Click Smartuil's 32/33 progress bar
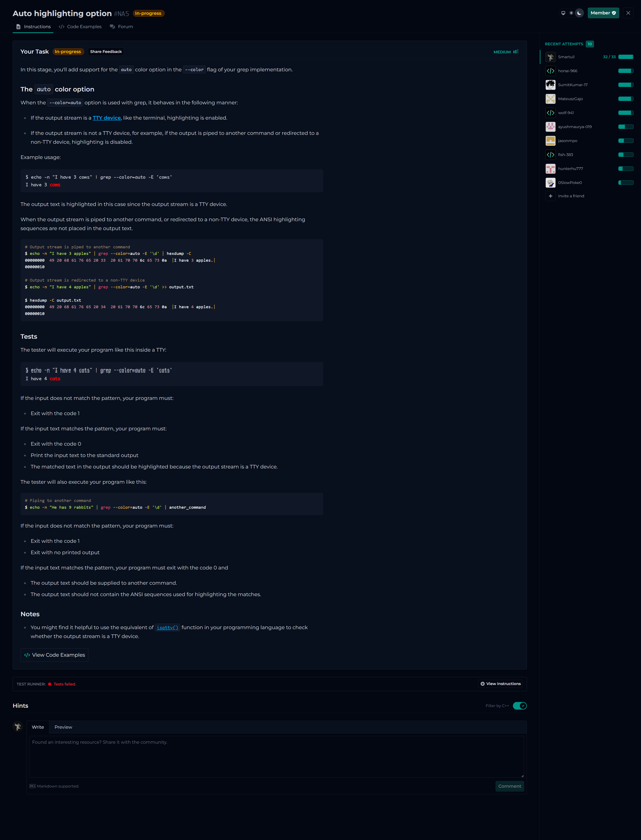Viewport: 641px width, 840px height. click(625, 57)
